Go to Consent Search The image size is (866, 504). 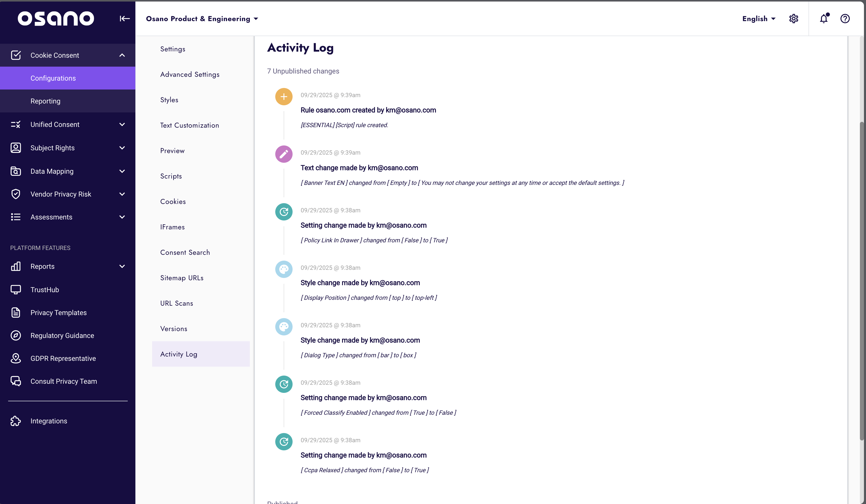[185, 252]
